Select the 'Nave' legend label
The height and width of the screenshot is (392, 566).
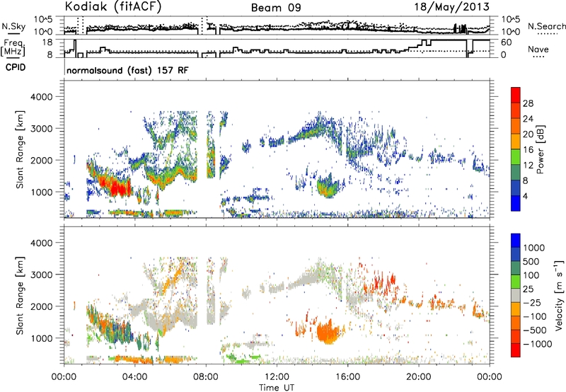[538, 50]
